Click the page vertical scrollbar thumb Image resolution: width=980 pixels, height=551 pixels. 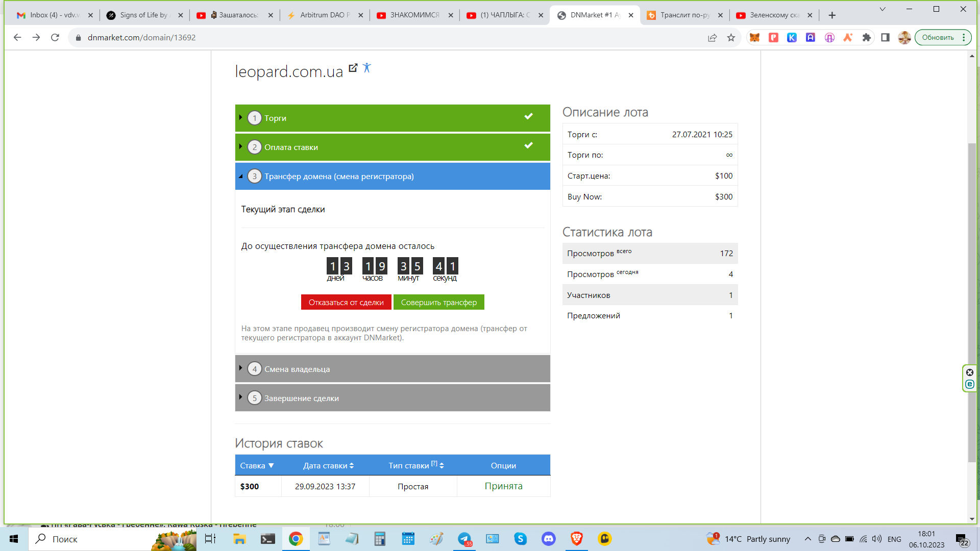972,302
